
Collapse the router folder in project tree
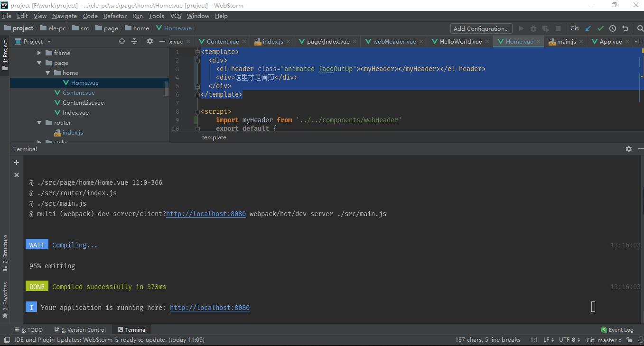39,123
